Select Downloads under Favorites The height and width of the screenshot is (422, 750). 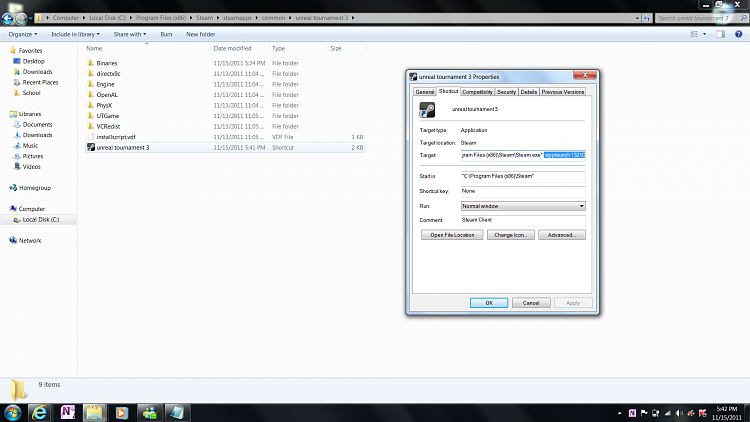click(x=37, y=72)
